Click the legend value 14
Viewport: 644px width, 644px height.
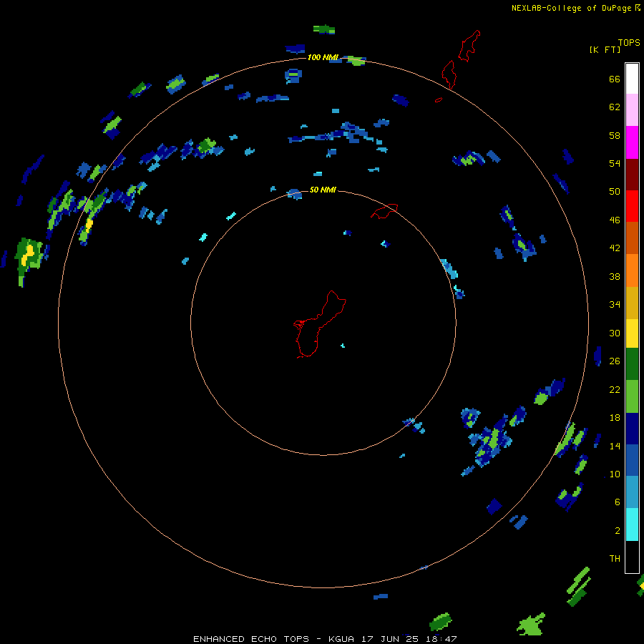pyautogui.click(x=615, y=446)
